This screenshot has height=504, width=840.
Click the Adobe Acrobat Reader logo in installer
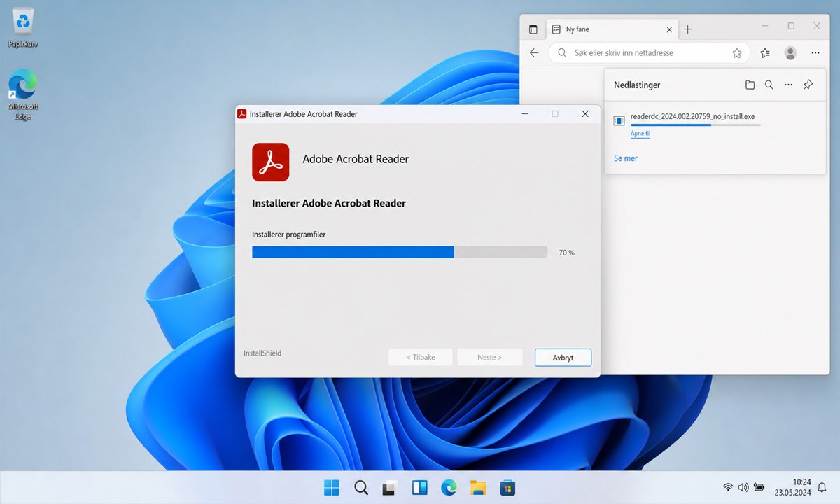pos(270,162)
